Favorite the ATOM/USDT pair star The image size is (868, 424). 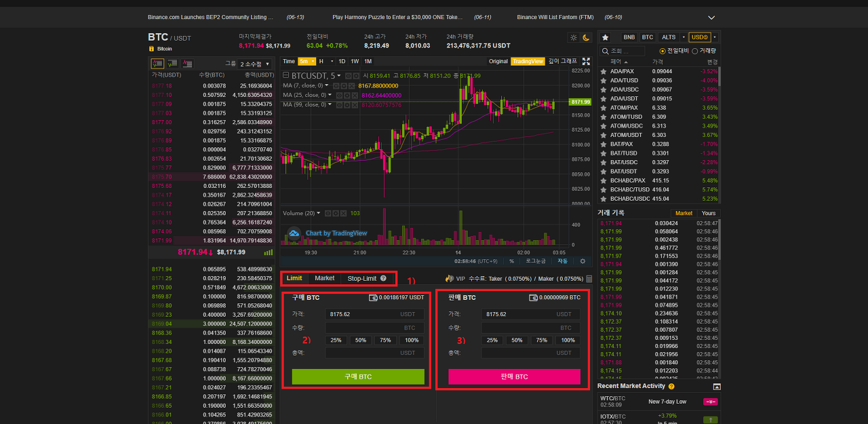pyautogui.click(x=604, y=135)
